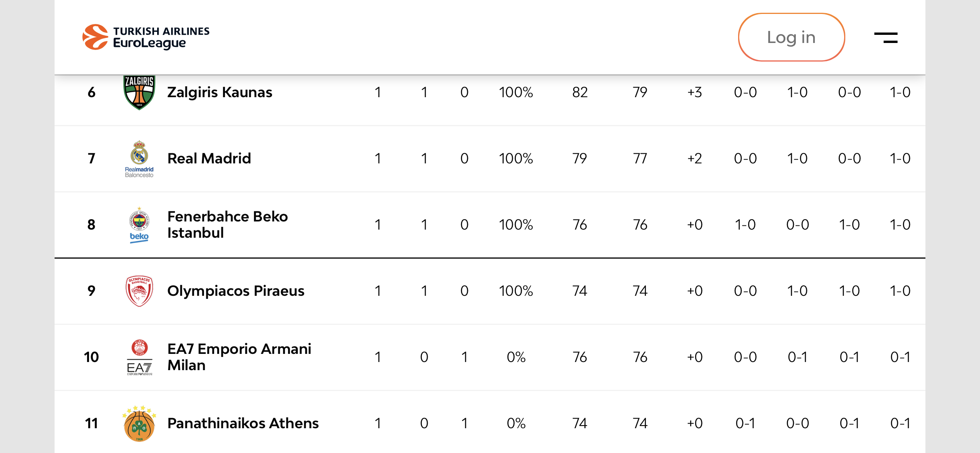Click Panathinaikos's 0% win percentage

click(516, 423)
